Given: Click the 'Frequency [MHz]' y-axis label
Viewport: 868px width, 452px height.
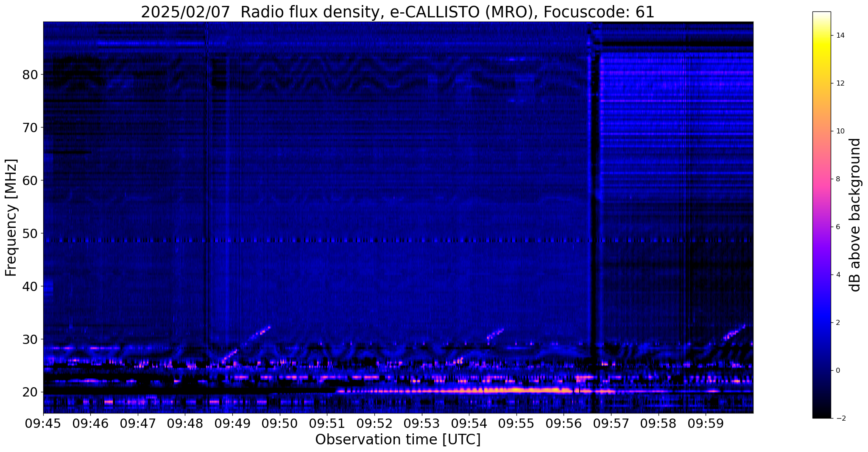Looking at the screenshot, I should coord(11,217).
